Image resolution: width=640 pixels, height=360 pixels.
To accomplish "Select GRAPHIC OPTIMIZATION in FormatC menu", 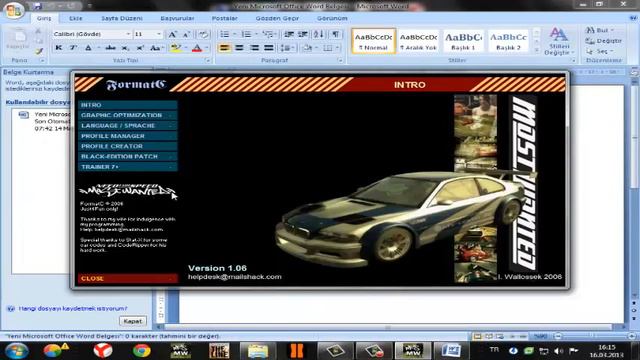I will click(127, 115).
